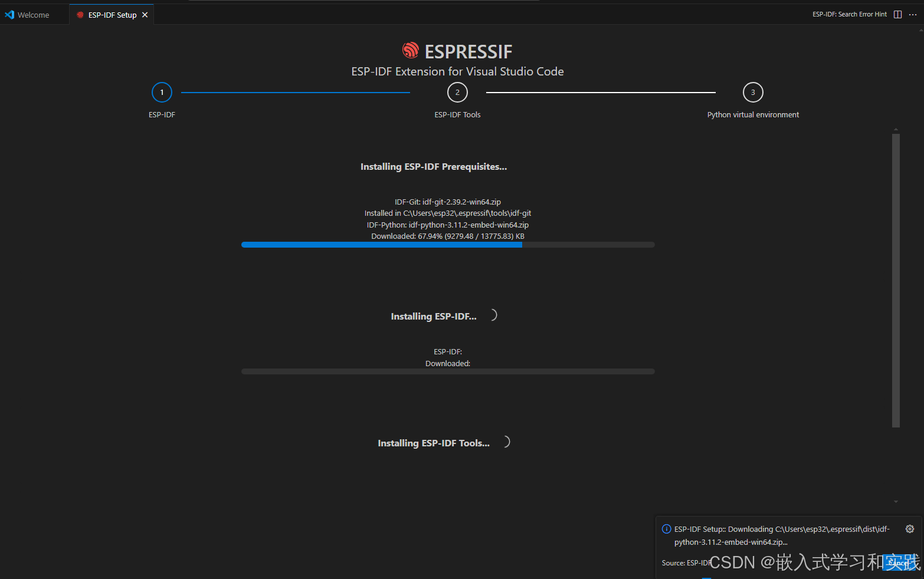Image resolution: width=924 pixels, height=579 pixels.
Task: Cancel the download in the notification
Action: [899, 563]
